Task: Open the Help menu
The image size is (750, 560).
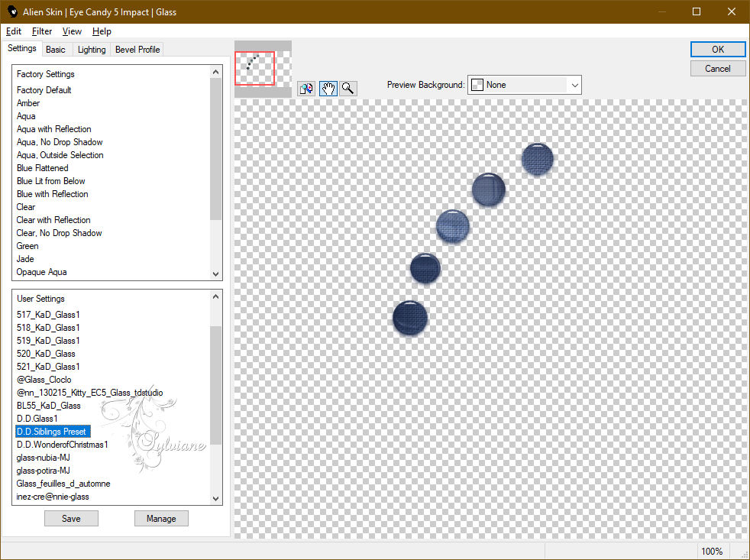Action: 102,31
